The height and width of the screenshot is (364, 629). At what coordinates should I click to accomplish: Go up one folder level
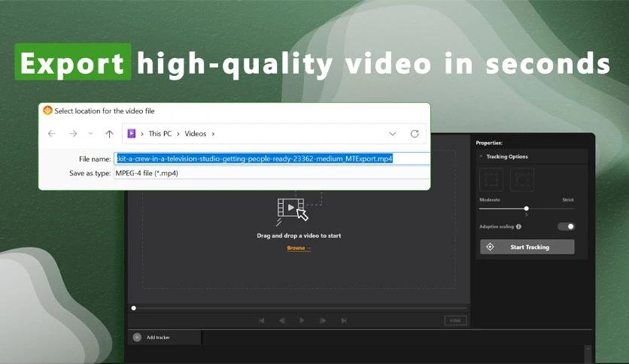tap(109, 134)
